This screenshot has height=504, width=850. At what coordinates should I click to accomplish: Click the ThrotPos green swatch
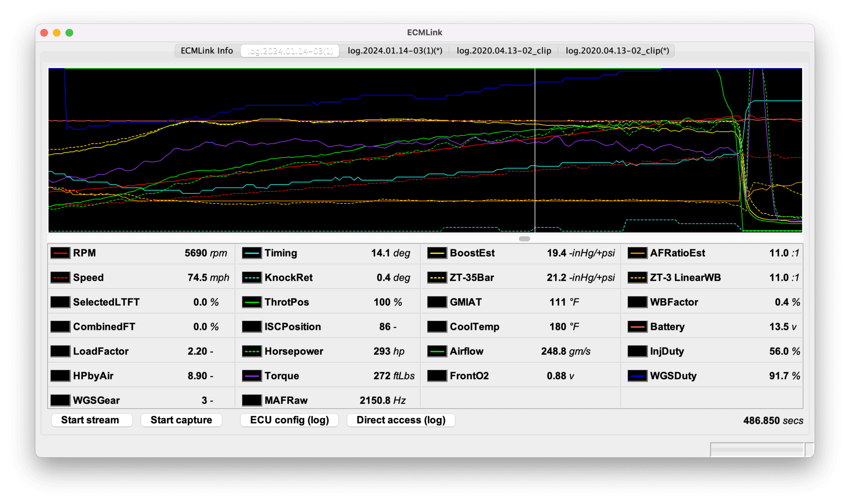point(252,302)
